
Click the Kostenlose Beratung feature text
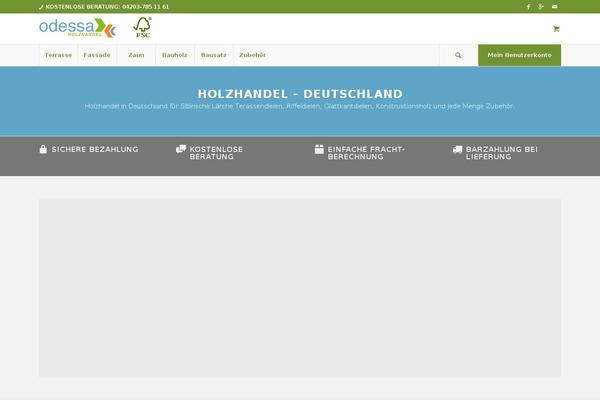coord(216,153)
